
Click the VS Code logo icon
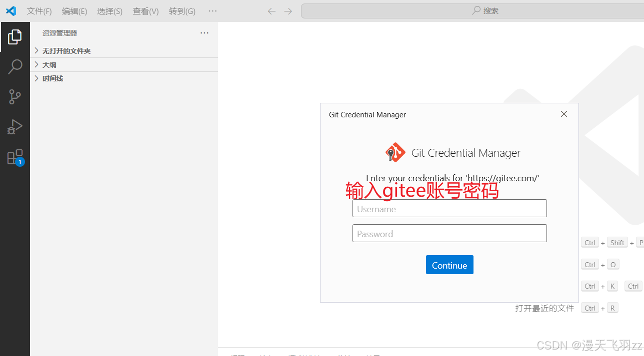[10, 10]
